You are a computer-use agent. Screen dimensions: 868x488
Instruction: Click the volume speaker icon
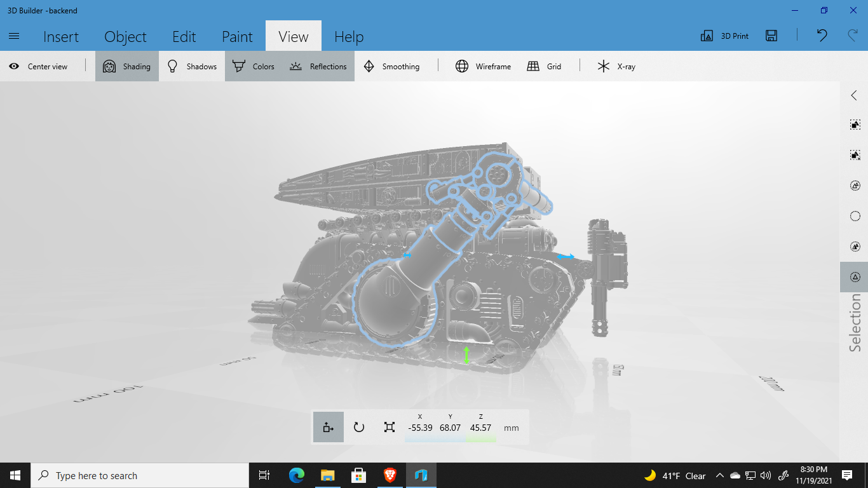tap(766, 476)
